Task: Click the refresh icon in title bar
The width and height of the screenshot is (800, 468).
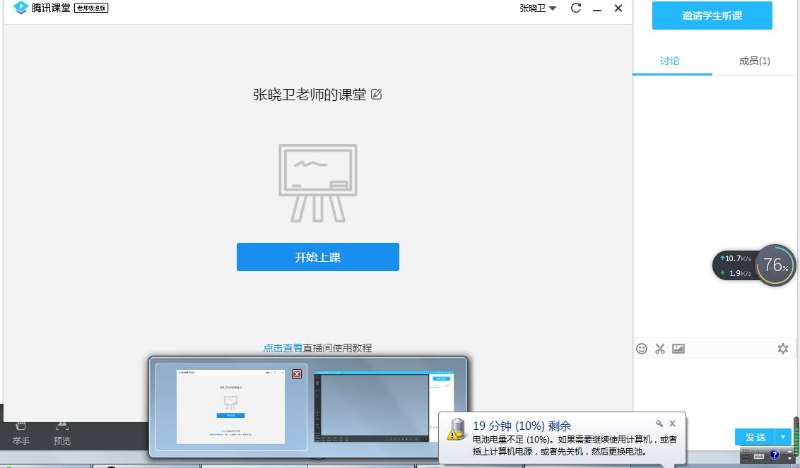Action: (x=576, y=8)
